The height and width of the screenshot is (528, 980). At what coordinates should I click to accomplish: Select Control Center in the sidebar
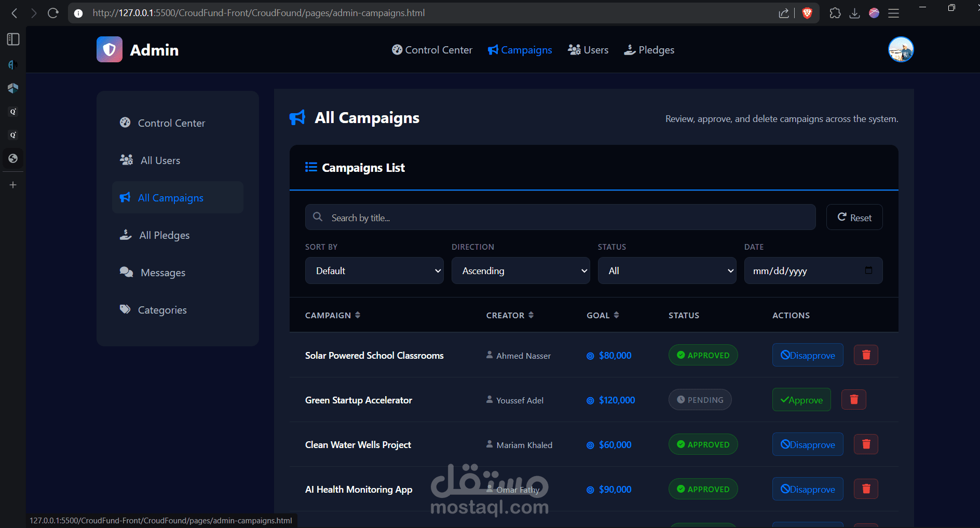coord(178,123)
